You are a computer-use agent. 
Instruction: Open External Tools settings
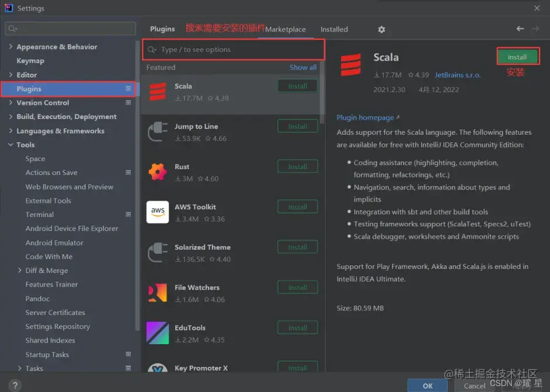(48, 201)
